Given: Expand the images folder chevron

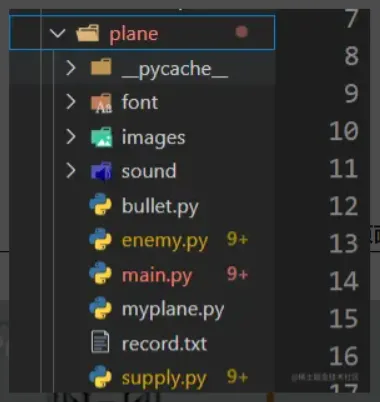Looking at the screenshot, I should (x=71, y=137).
